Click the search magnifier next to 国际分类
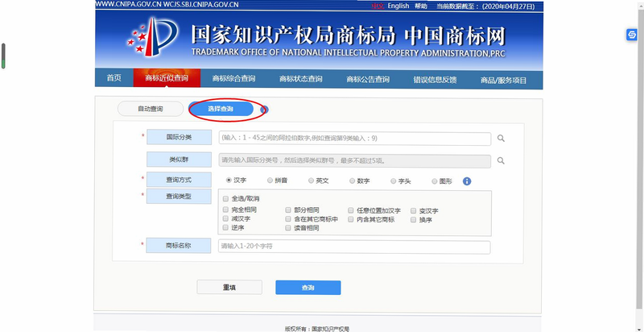This screenshot has height=332, width=644. [x=501, y=139]
